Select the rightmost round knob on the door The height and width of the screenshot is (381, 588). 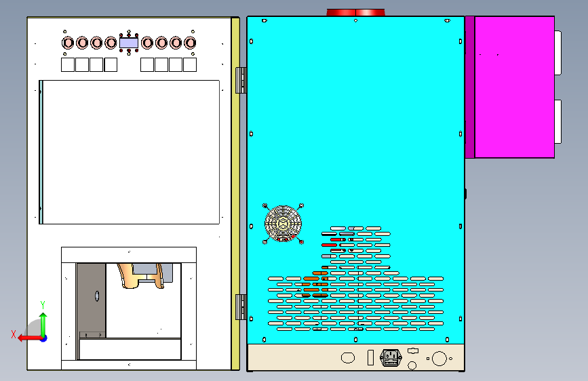point(190,43)
